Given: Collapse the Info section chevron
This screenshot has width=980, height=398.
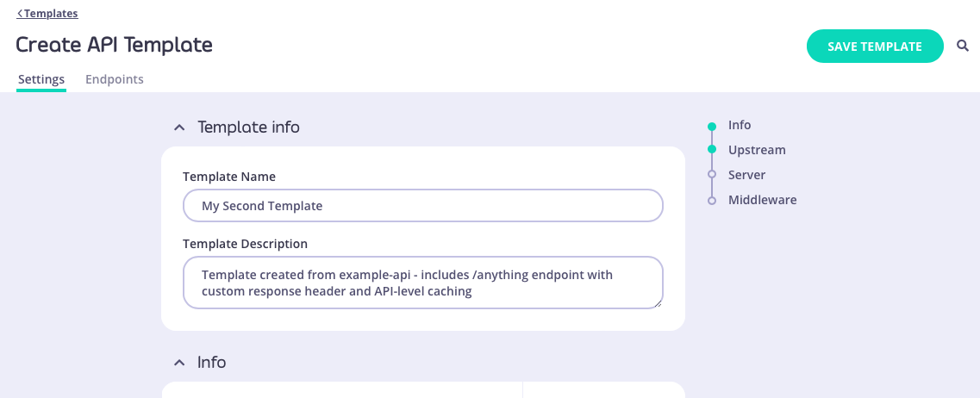Looking at the screenshot, I should pyautogui.click(x=179, y=363).
